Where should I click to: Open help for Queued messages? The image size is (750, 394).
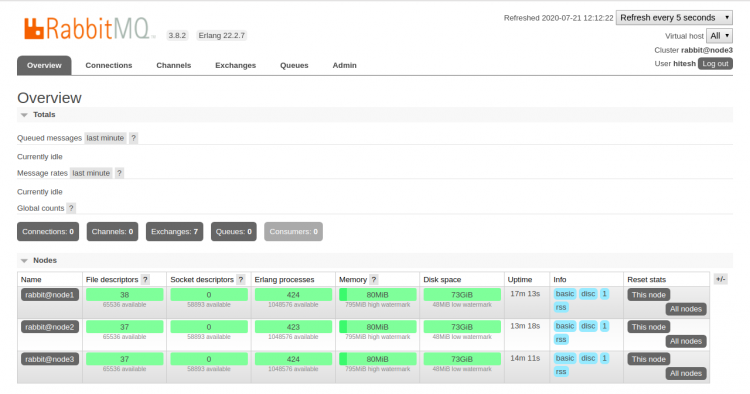point(133,138)
